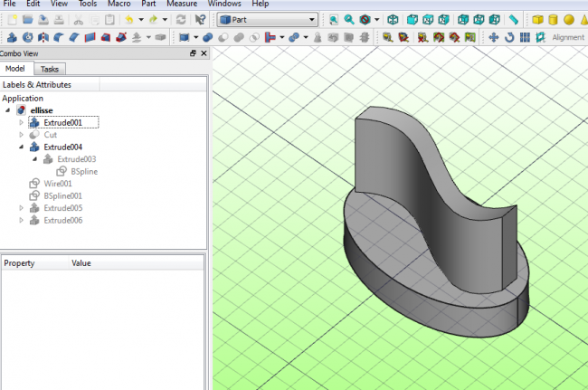
Task: Click the Open file folder icon
Action: (26, 19)
